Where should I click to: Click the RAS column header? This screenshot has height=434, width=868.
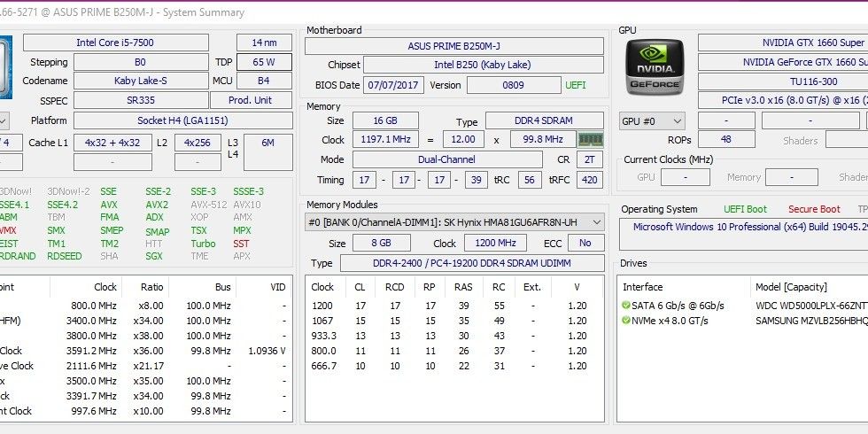click(x=463, y=287)
